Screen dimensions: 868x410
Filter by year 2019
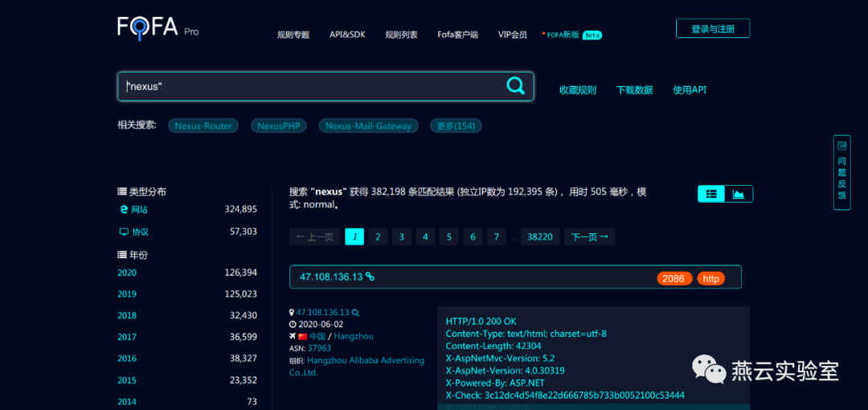click(x=127, y=294)
